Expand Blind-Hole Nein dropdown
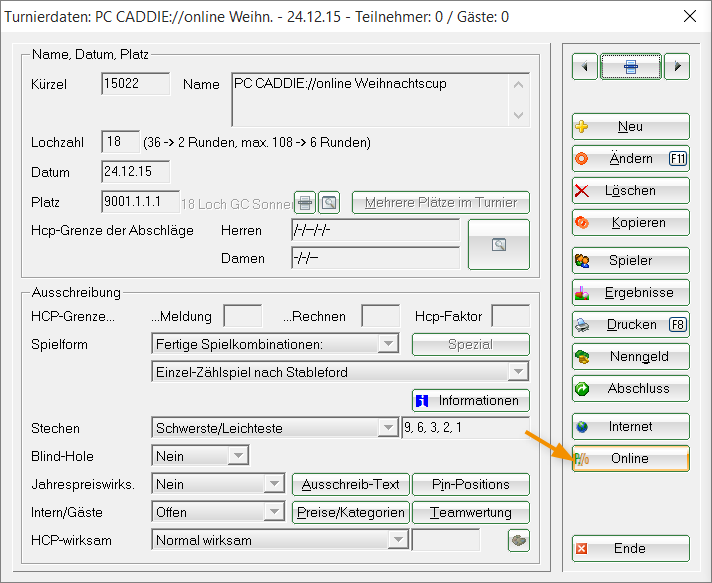This screenshot has height=583, width=712. pos(238,455)
